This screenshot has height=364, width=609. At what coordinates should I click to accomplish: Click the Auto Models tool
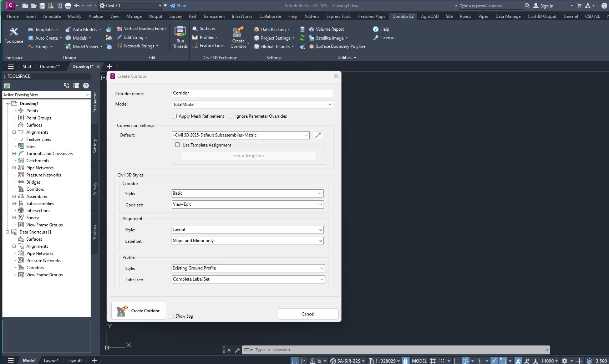click(83, 29)
